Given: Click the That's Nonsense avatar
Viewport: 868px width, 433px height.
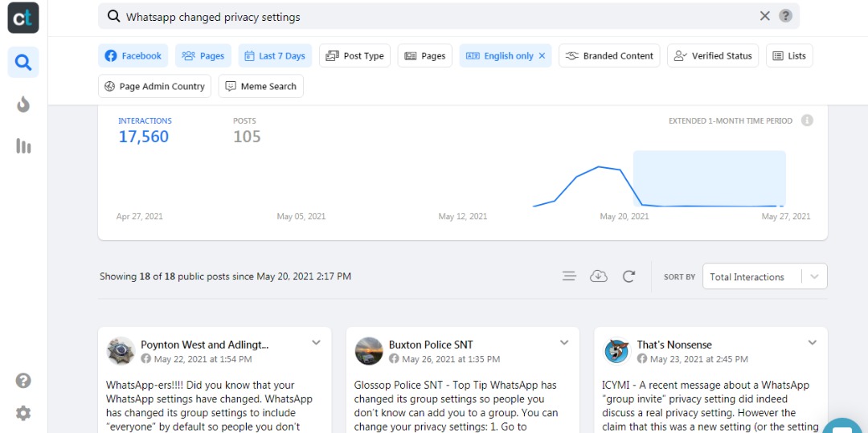Looking at the screenshot, I should click(x=616, y=351).
